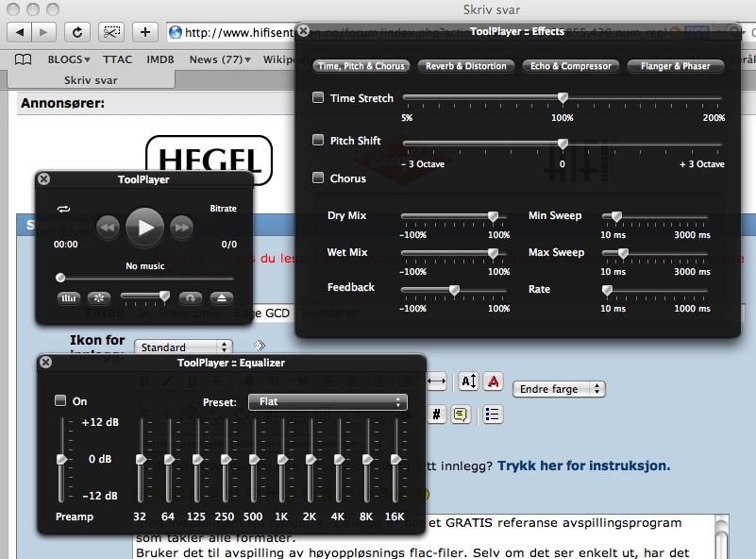Click the Preamp slider in the Equalizer
Viewport: 756px width, 559px height.
62,459
